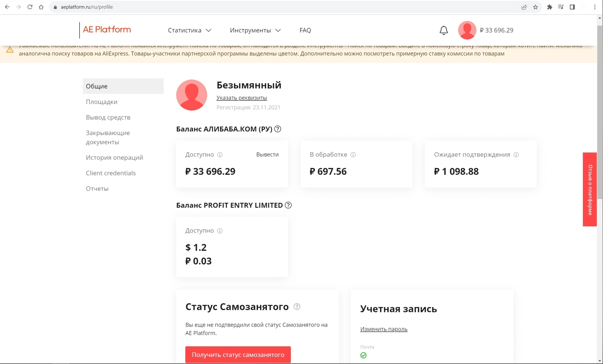Click the info icon in the PROFIT ENTRY Доступно card
The height and width of the screenshot is (364, 603).
click(220, 231)
